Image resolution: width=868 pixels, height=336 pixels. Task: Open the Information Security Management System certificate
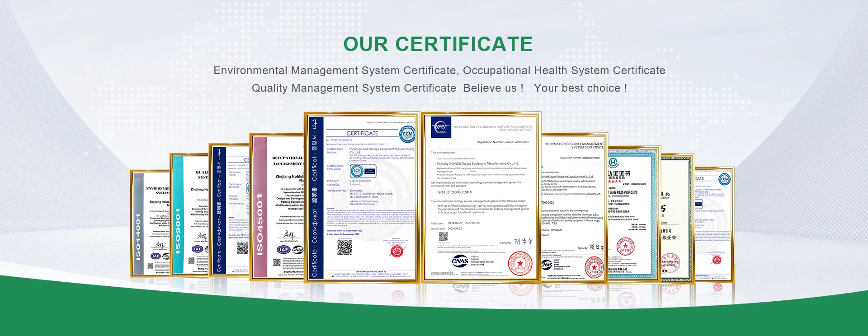click(x=573, y=207)
